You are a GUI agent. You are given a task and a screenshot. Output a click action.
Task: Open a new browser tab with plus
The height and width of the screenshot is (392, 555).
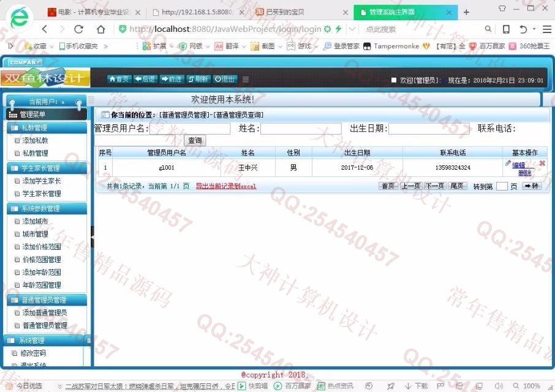466,12
